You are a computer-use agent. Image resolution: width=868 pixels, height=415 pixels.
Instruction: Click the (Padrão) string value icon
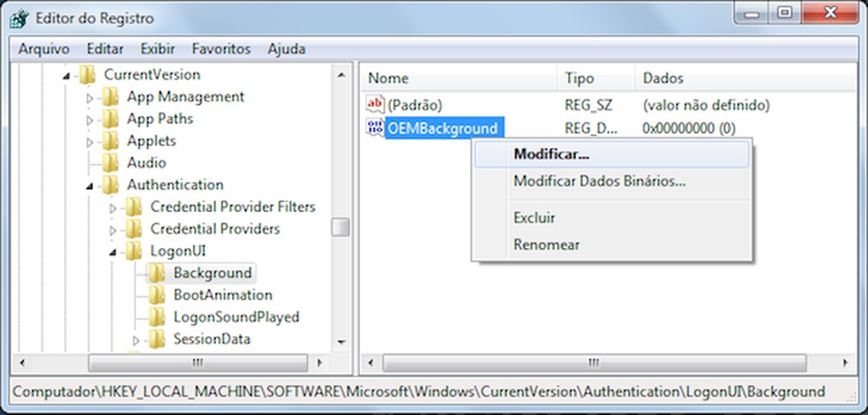tap(375, 104)
